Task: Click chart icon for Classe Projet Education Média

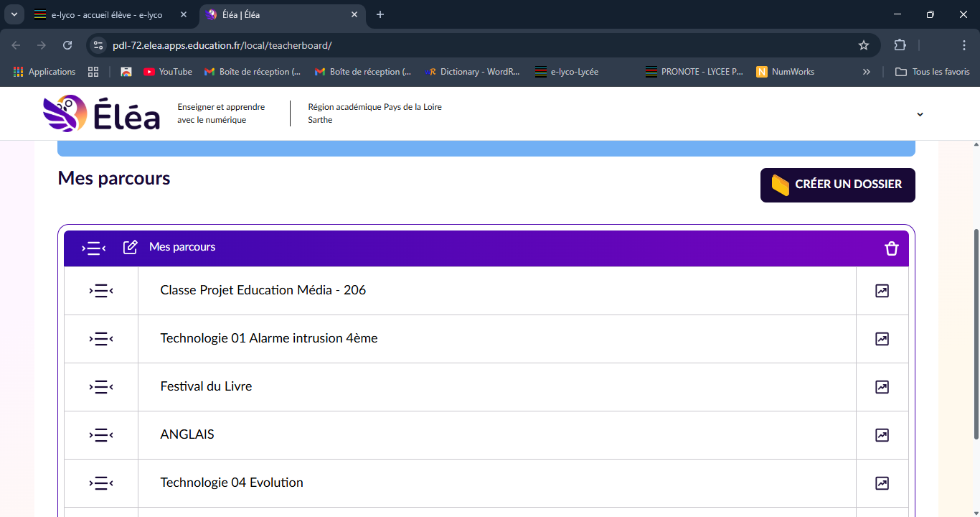Action: pyautogui.click(x=882, y=291)
